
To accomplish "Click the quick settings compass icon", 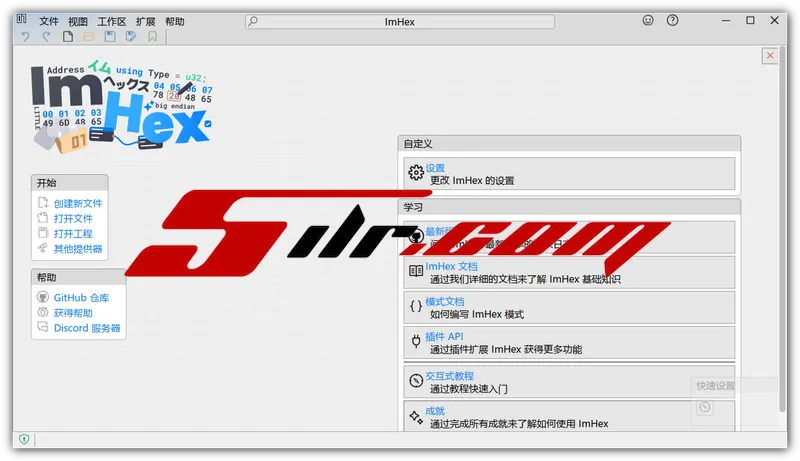I will click(x=705, y=407).
